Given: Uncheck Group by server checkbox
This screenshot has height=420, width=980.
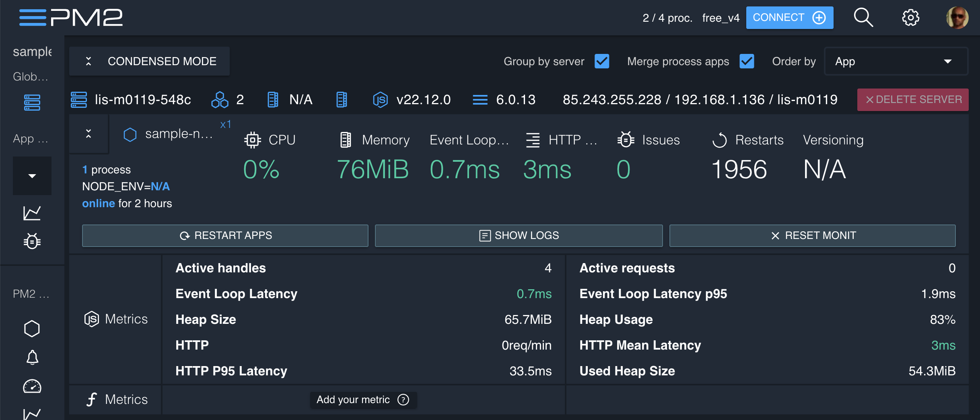Looking at the screenshot, I should (x=602, y=62).
